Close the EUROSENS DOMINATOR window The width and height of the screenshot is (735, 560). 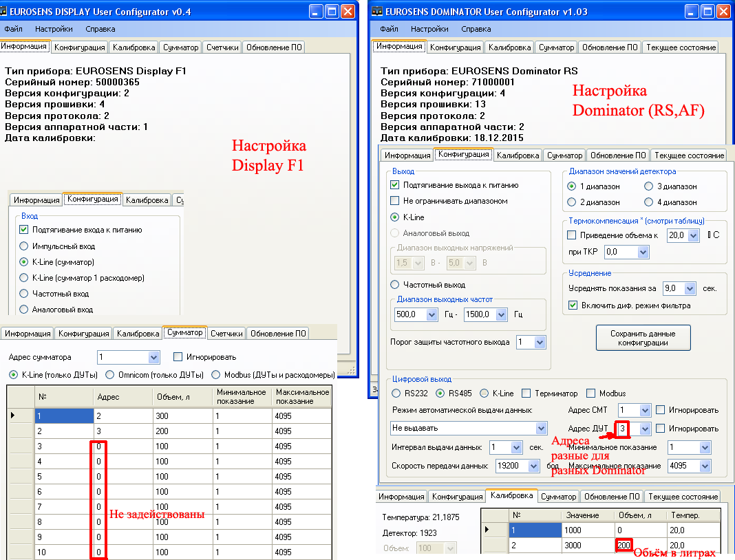tap(723, 11)
